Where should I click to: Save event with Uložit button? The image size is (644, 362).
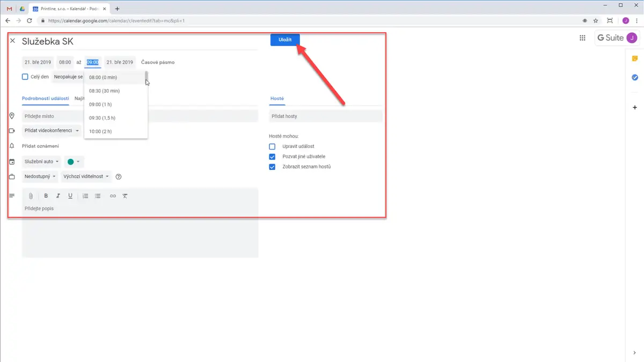(x=285, y=40)
